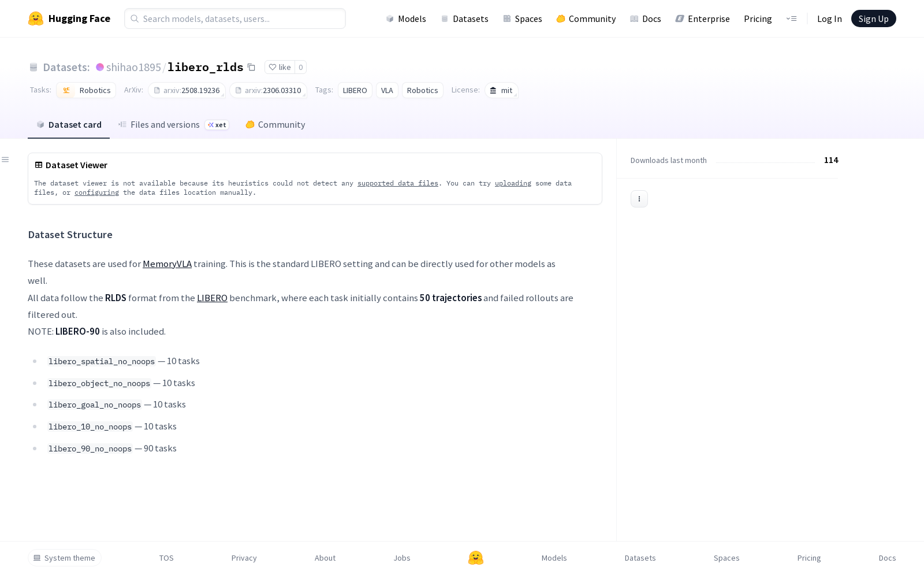Click the libero_object_no_noops code text
Viewport: 924px width, 578px height.
[99, 384]
